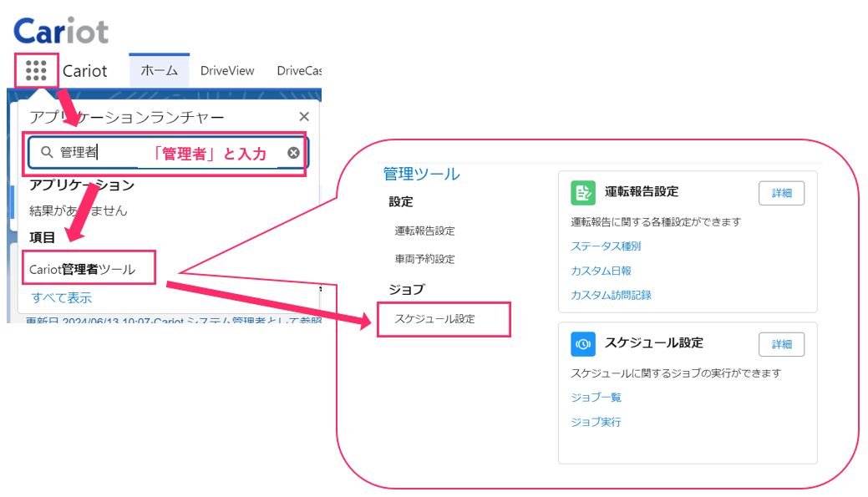
Task: Open the ジョブ実行 link
Action: 596,422
